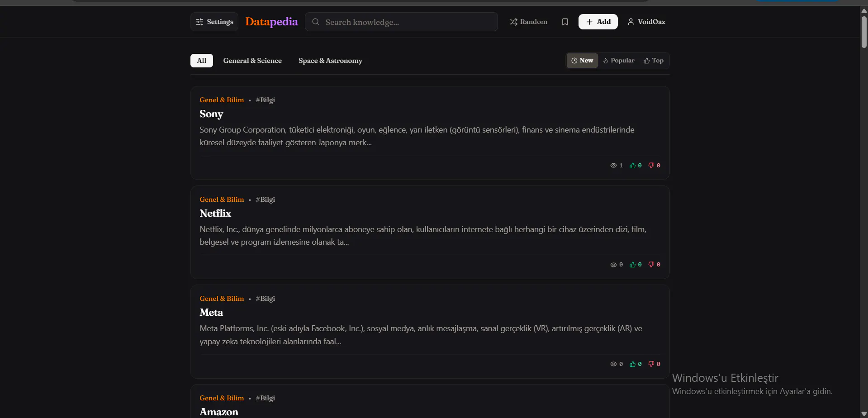The width and height of the screenshot is (868, 418).
Task: Switch to General & Science tab
Action: pos(252,61)
